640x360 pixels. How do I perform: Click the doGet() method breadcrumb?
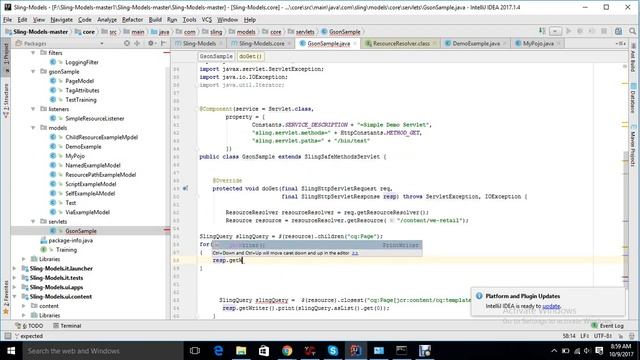251,56
